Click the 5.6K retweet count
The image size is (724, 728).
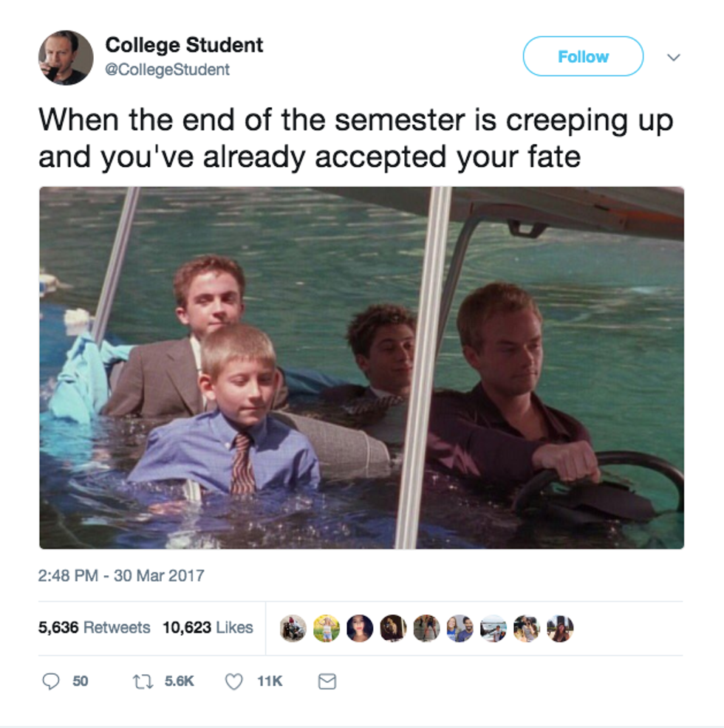[180, 681]
